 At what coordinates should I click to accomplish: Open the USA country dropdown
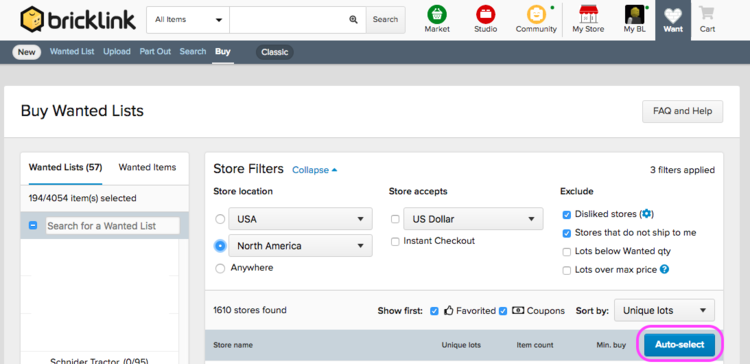(300, 219)
